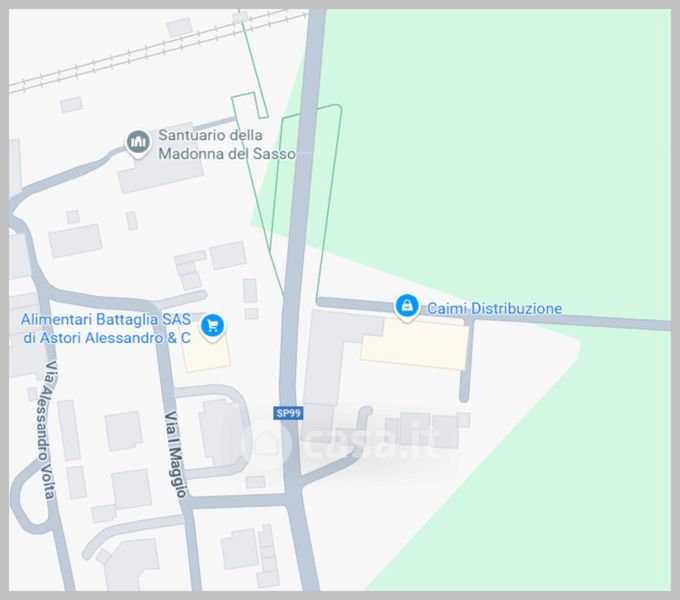Select the Santuario della Madonna del Sasso text
Image resolution: width=680 pixels, height=600 pixels.
point(227,144)
